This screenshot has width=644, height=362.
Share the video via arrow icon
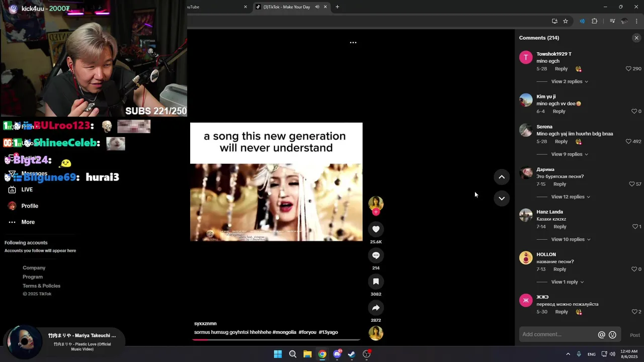coord(376,308)
